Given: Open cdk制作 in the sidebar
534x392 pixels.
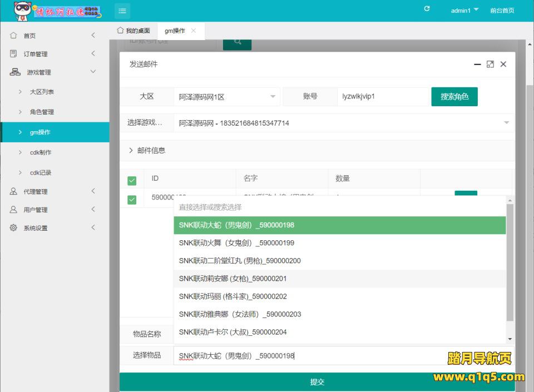Looking at the screenshot, I should 41,152.
